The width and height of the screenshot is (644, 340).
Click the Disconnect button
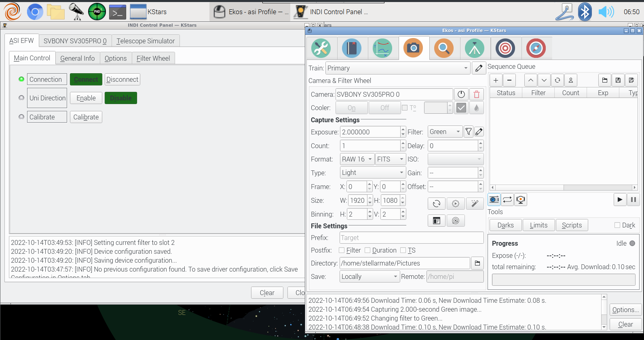tap(122, 79)
